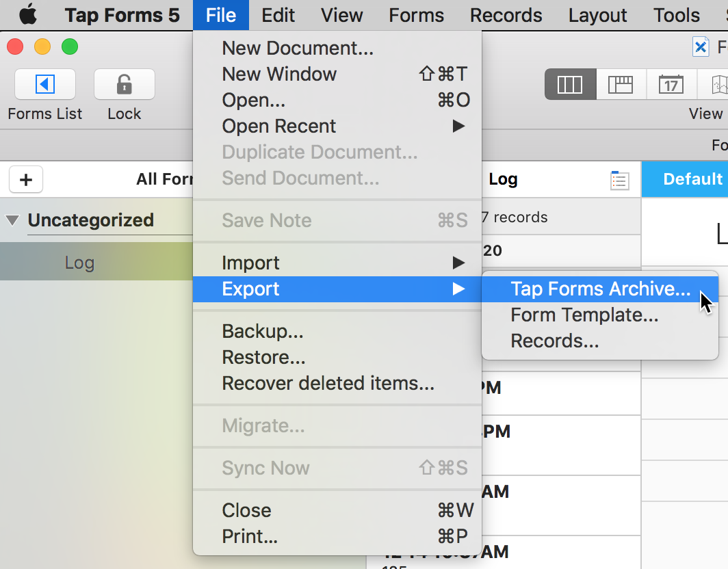The height and width of the screenshot is (569, 728).
Task: Choose Backup... from File menu
Action: (337, 331)
